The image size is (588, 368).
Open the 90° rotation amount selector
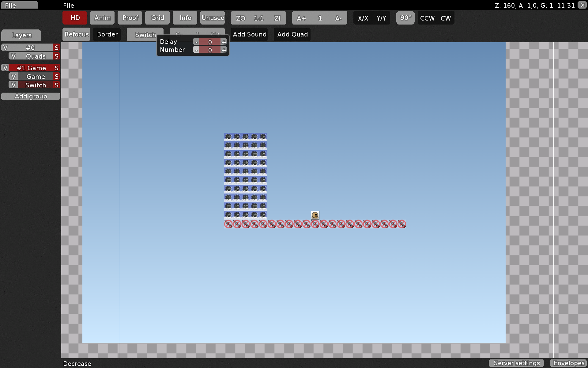point(405,18)
